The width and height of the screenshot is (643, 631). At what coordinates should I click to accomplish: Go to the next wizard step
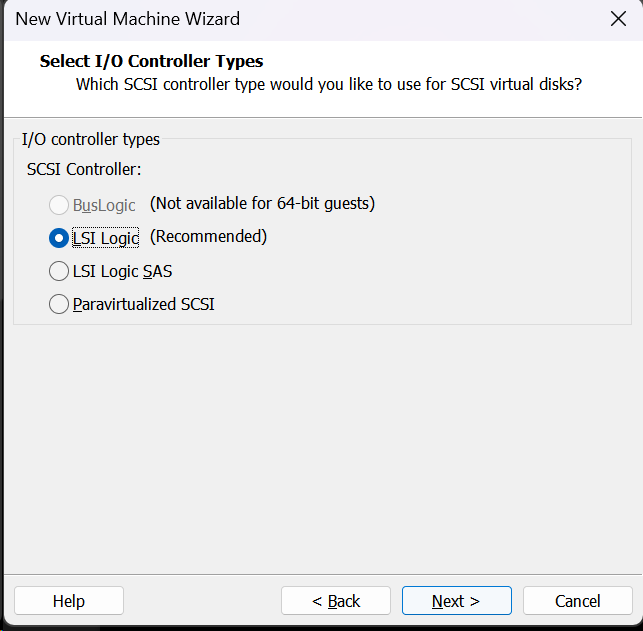pos(457,601)
